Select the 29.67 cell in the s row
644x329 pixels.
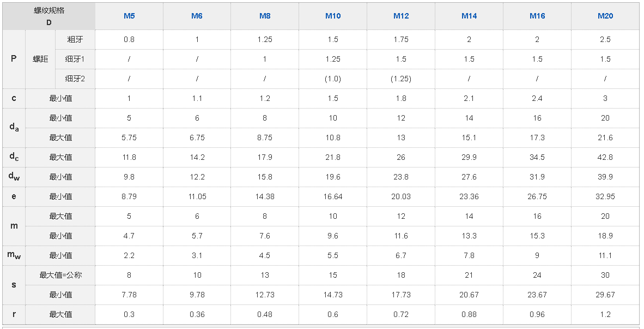coord(605,295)
